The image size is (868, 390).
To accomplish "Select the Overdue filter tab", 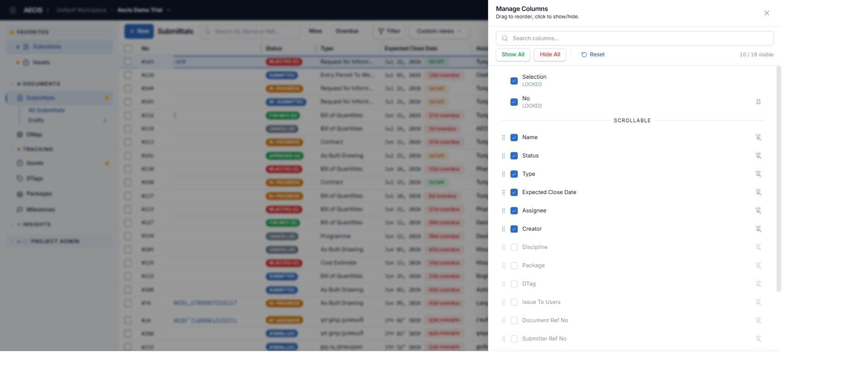I will point(347,31).
